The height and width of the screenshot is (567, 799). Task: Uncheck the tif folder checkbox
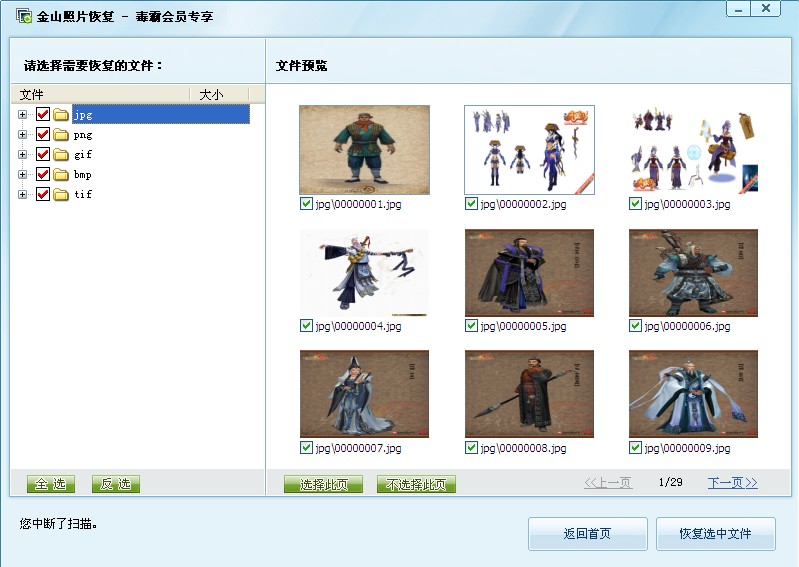(43, 194)
